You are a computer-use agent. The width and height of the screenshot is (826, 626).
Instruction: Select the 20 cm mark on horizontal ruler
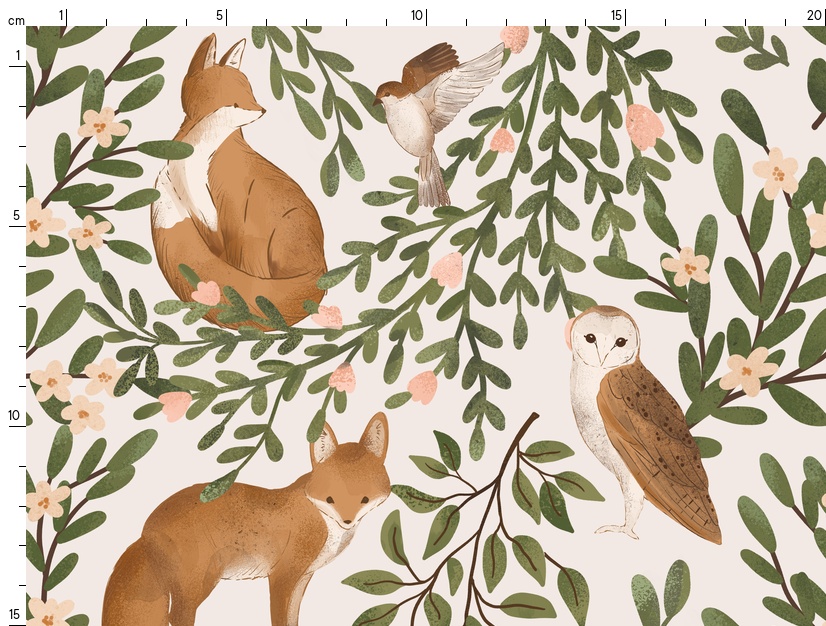coord(814,15)
